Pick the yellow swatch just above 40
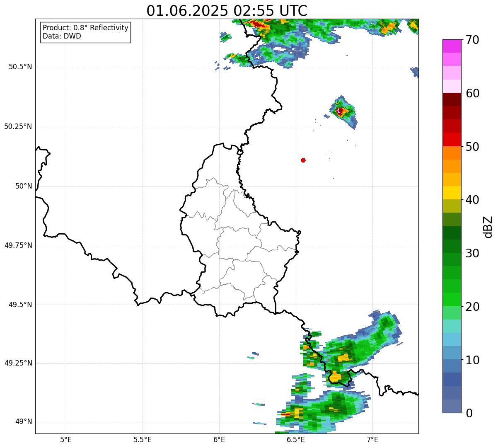 tap(452, 193)
